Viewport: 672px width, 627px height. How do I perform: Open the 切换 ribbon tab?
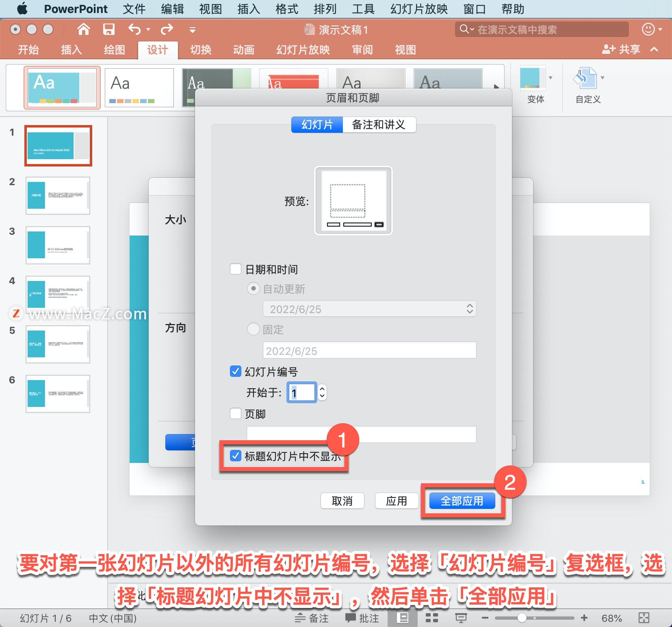click(x=201, y=50)
